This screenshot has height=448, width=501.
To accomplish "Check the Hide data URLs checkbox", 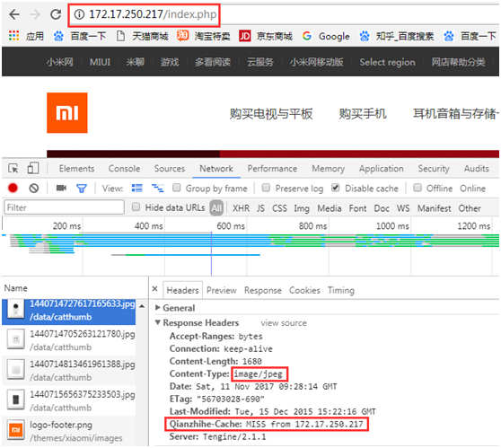I will coord(136,207).
